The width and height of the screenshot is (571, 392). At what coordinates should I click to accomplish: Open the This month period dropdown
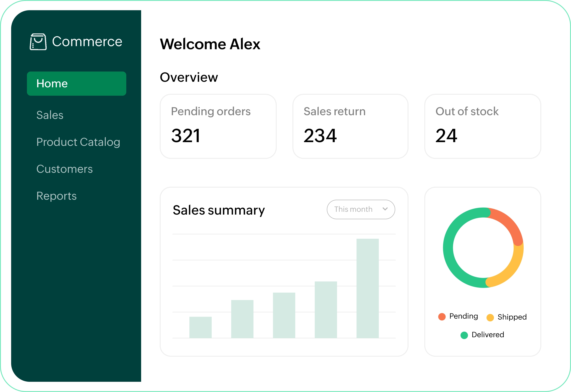tap(360, 209)
